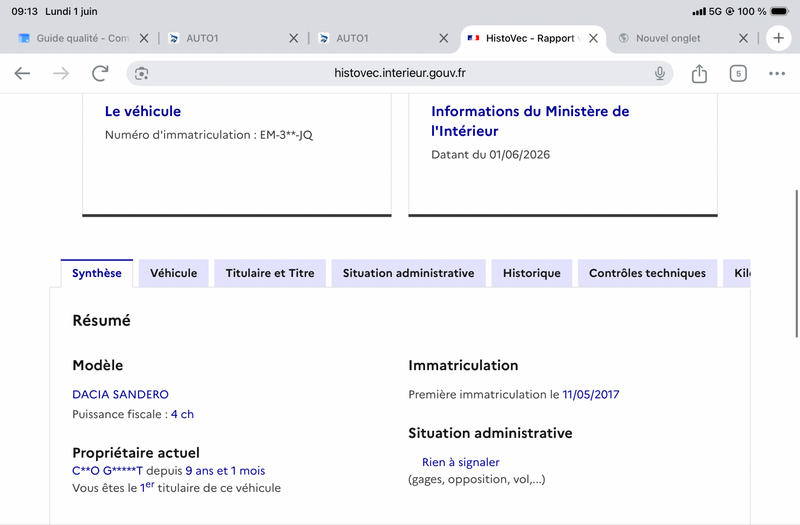Viewport: 800px width, 525px height.
Task: Open the Véhicule tab
Action: (x=173, y=273)
